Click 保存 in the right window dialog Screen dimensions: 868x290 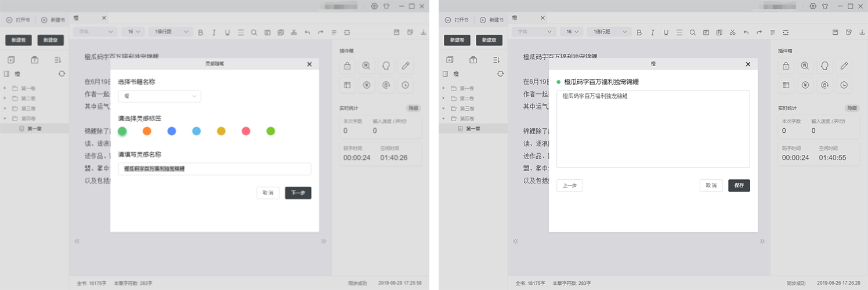pos(739,186)
